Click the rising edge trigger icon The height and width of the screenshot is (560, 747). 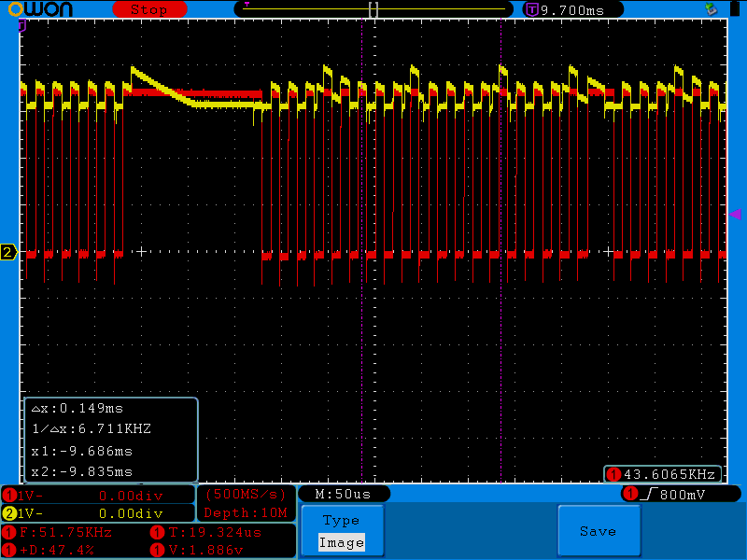click(x=649, y=495)
